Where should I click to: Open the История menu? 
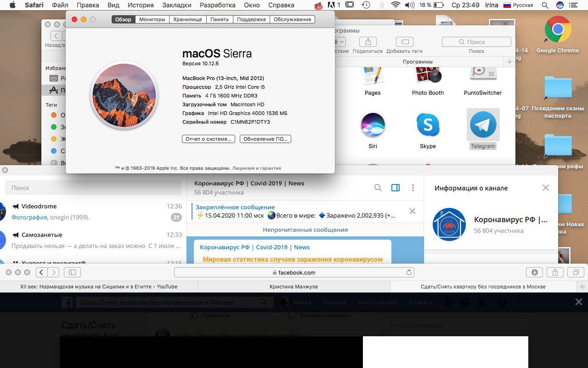141,5
